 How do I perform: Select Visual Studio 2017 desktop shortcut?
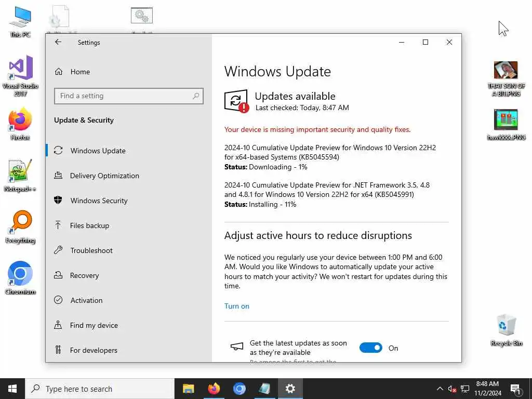pos(20,76)
